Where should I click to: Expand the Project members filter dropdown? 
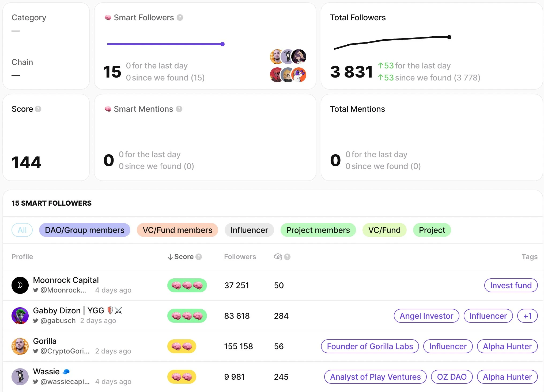click(x=318, y=230)
